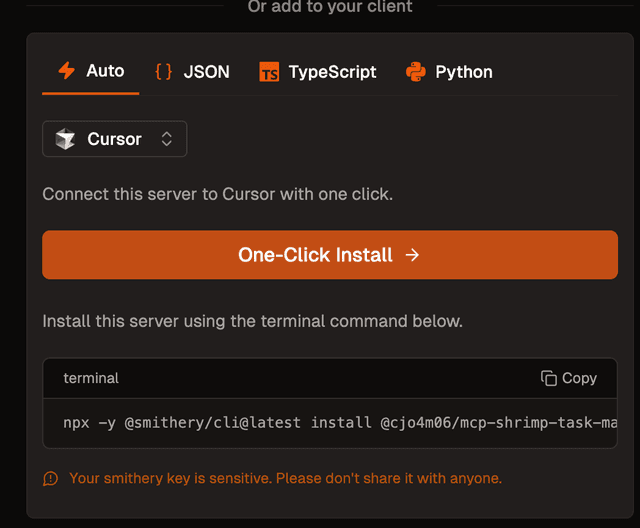Click the TS TypeScript logo icon
Viewport: 640px width, 528px height.
click(269, 72)
